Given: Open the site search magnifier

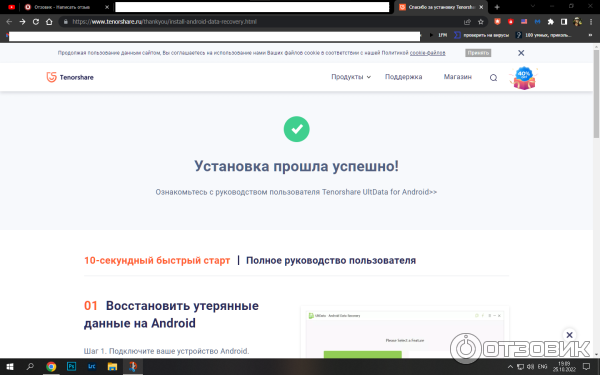Looking at the screenshot, I should point(493,78).
